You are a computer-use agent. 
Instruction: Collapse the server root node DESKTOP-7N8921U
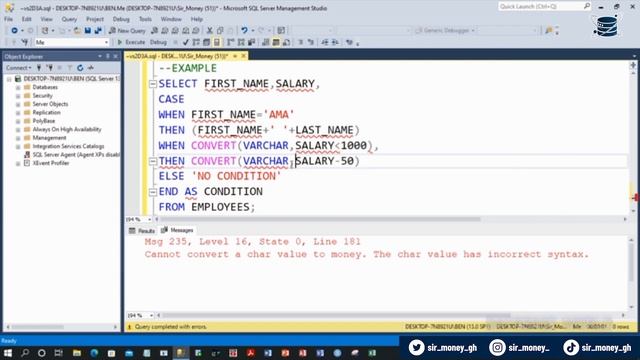pyautogui.click(x=9, y=79)
